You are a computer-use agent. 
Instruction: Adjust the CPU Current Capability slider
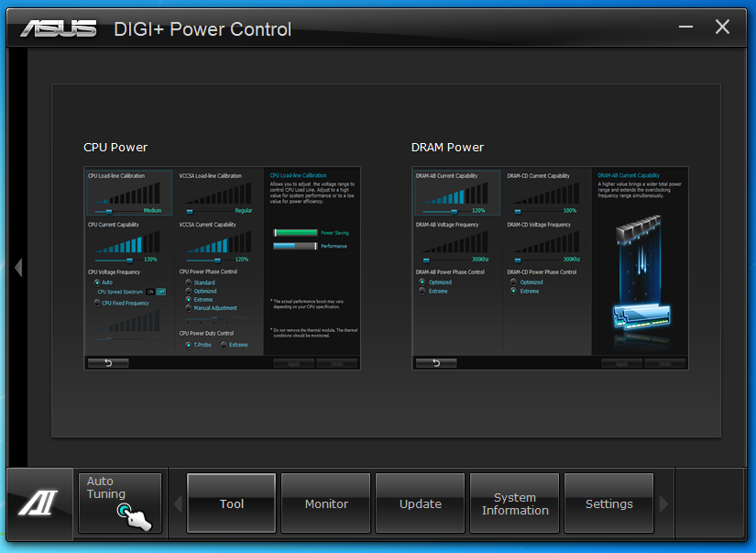130,260
